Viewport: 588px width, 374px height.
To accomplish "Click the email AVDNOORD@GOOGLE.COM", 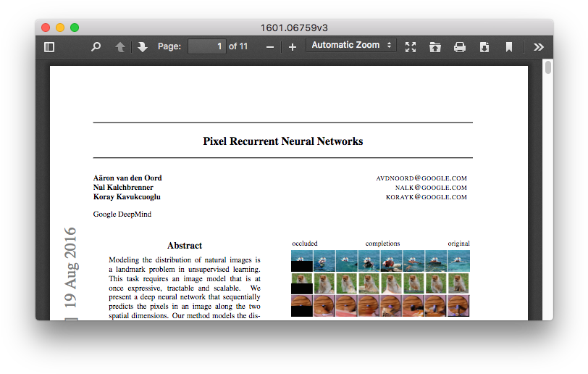I will (421, 178).
